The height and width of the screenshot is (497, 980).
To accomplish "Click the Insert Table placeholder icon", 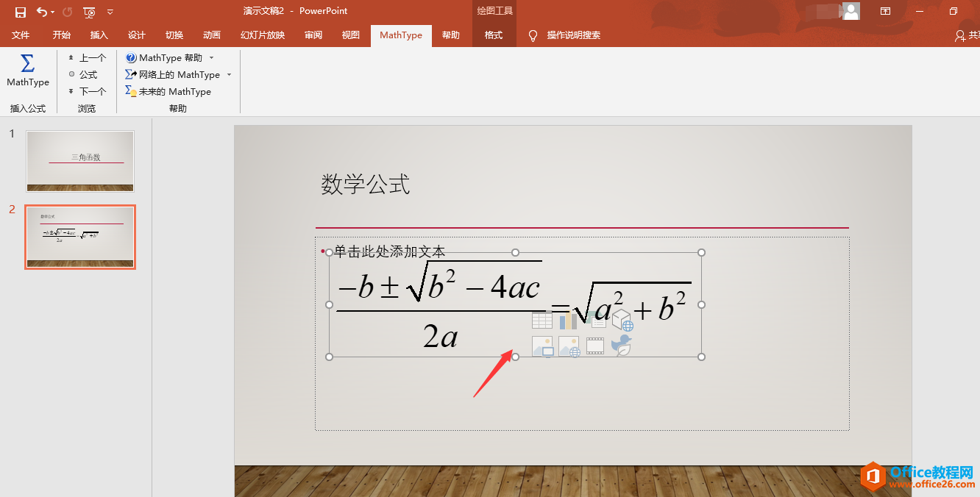I will (x=542, y=320).
